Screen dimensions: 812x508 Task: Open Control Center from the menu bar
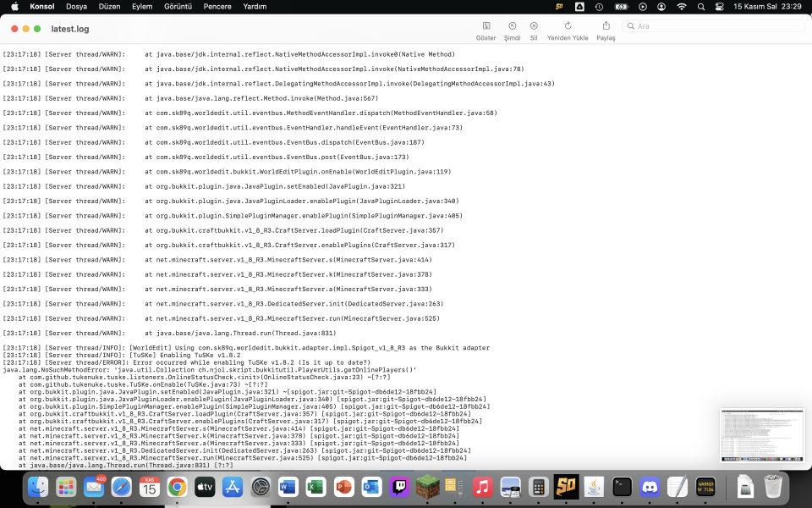pyautogui.click(x=719, y=7)
